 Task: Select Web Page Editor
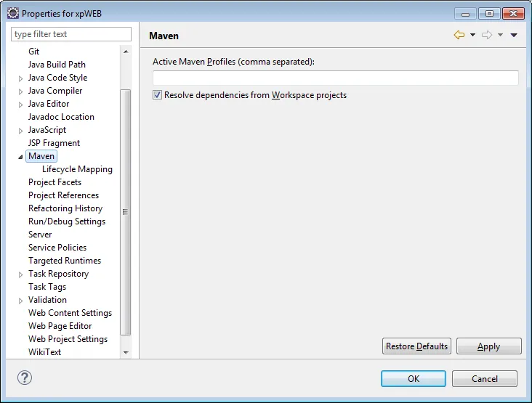[x=60, y=326]
